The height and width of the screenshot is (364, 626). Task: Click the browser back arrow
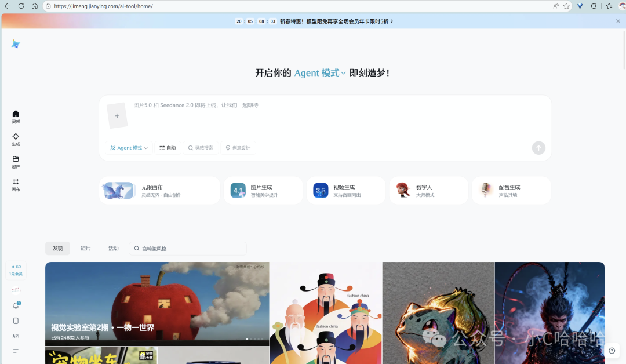8,6
